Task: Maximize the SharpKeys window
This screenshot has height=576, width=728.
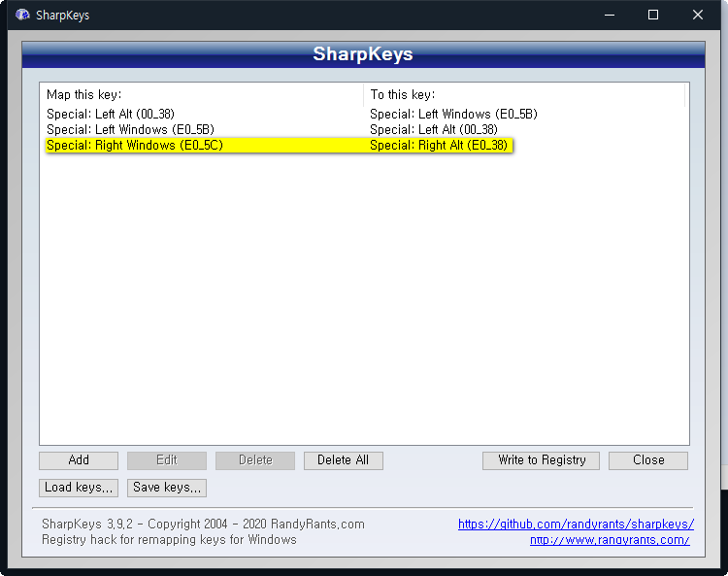Action: pos(653,15)
